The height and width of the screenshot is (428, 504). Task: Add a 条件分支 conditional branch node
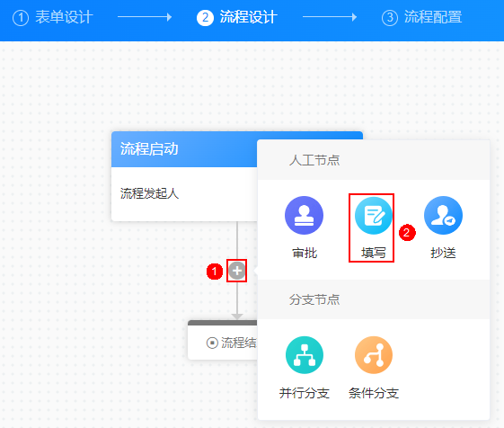click(374, 355)
